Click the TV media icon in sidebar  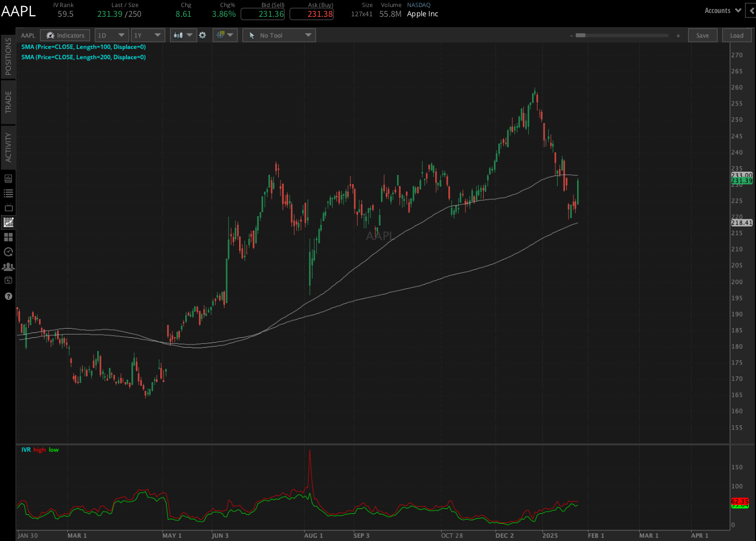pyautogui.click(x=8, y=207)
